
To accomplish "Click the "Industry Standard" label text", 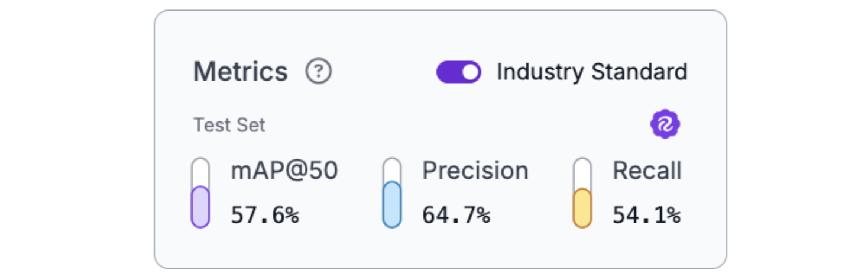I will [592, 72].
